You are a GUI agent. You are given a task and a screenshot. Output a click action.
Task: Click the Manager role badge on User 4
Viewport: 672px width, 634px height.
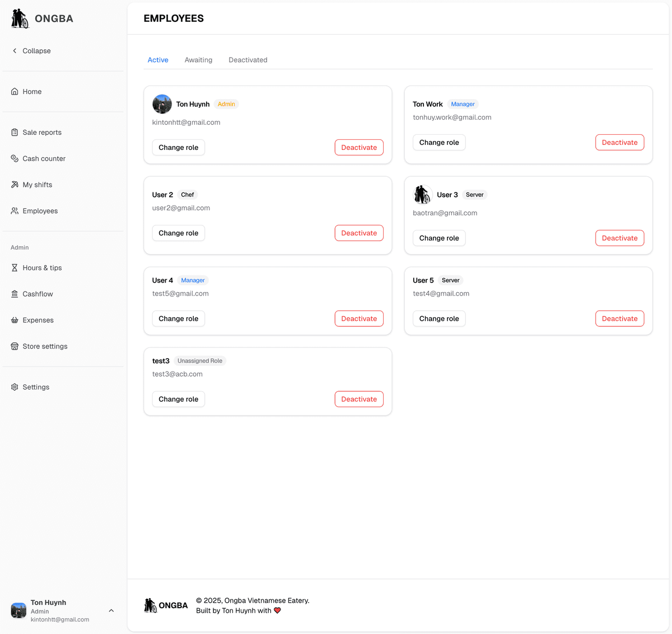pos(193,280)
